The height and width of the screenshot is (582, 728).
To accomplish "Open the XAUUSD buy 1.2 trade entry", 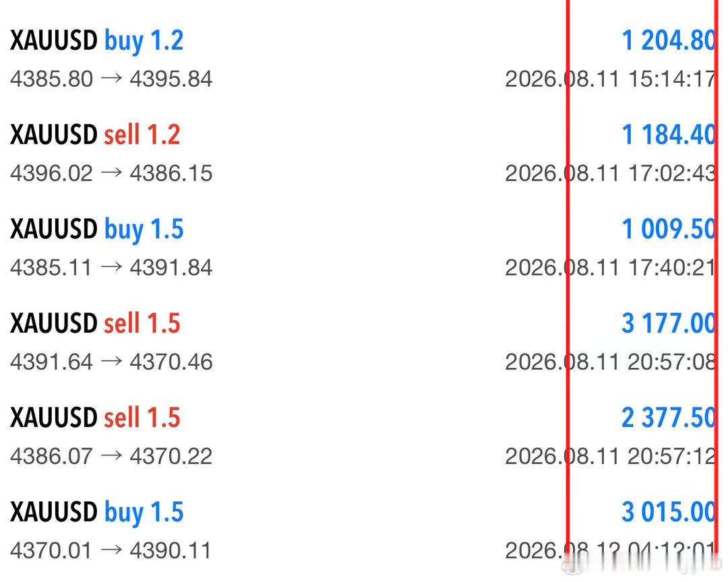I will (x=364, y=59).
